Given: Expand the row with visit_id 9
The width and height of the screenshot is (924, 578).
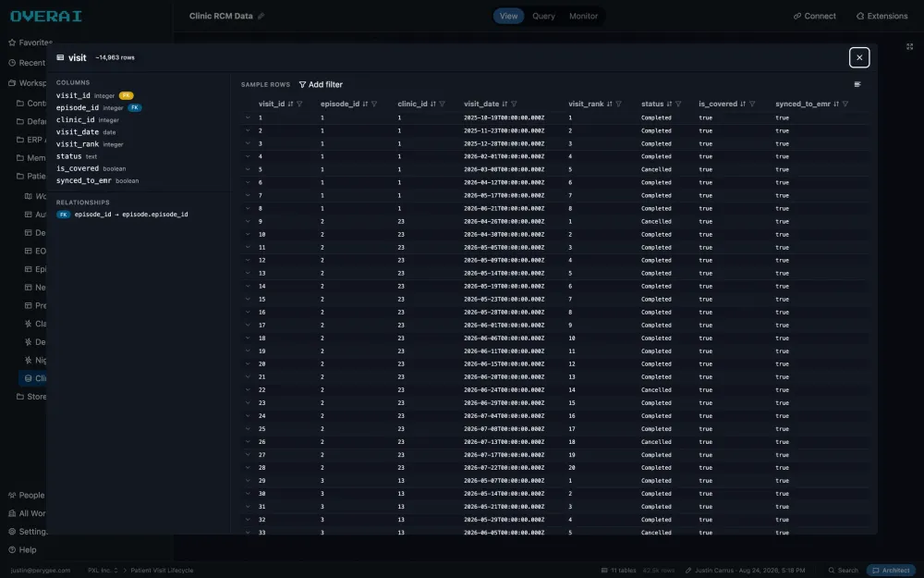Looking at the screenshot, I should click(x=248, y=222).
